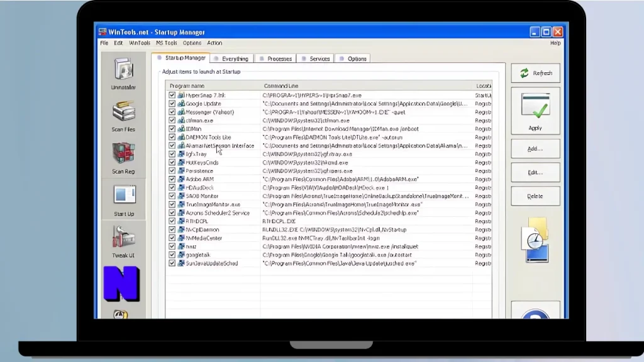Image resolution: width=644 pixels, height=362 pixels.
Task: Click the SunJavaUpdateSched row icon
Action: 180,263
